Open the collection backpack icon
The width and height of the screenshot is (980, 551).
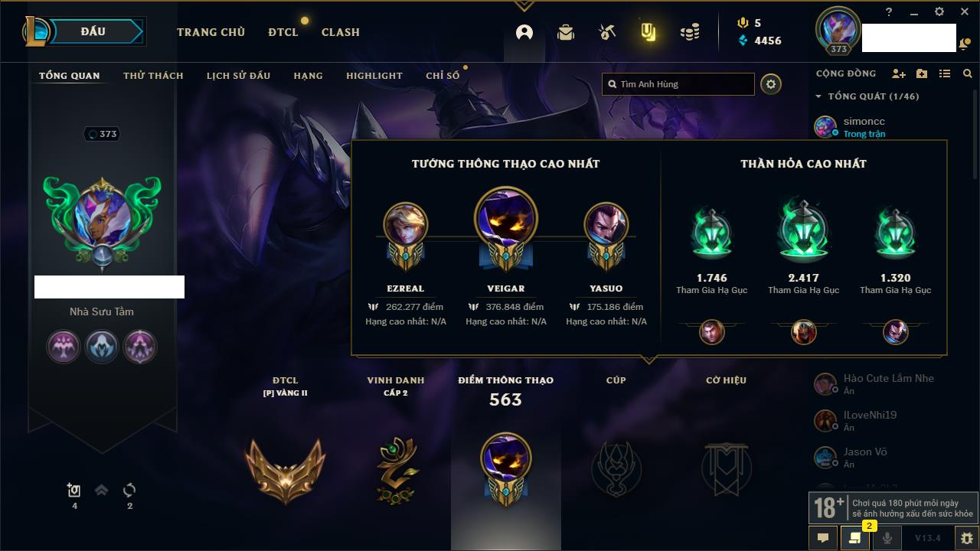coord(566,32)
